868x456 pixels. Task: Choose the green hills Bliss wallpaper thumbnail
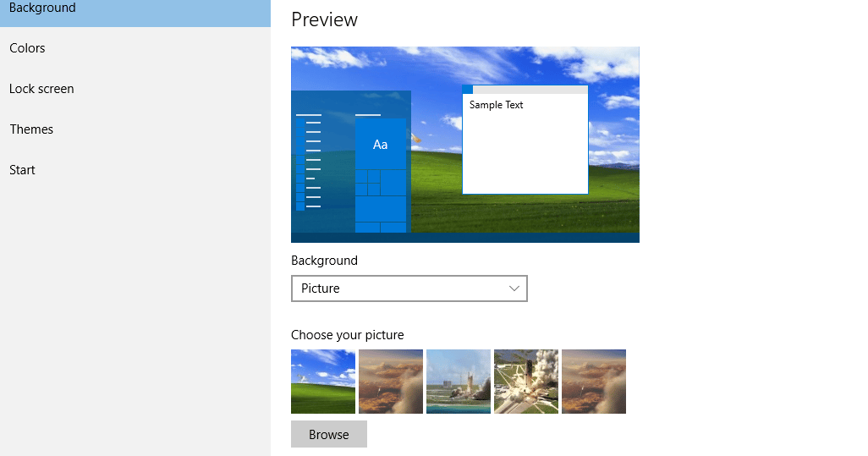pyautogui.click(x=323, y=382)
